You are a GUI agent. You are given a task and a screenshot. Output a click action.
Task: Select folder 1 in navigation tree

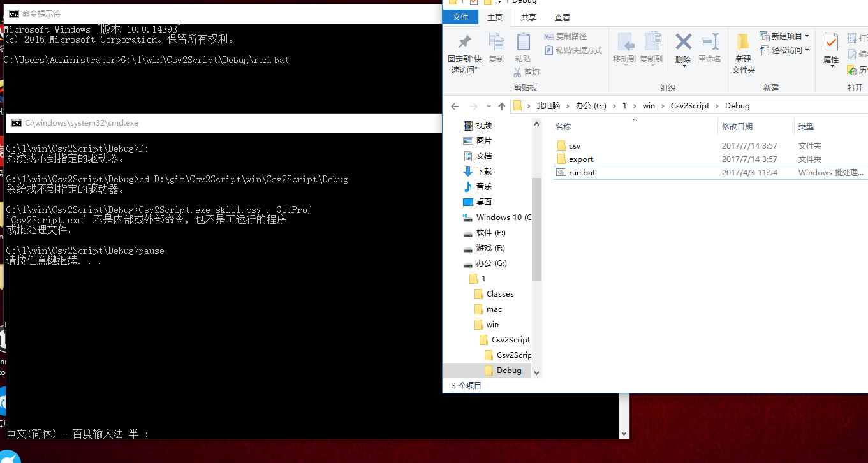click(x=483, y=278)
